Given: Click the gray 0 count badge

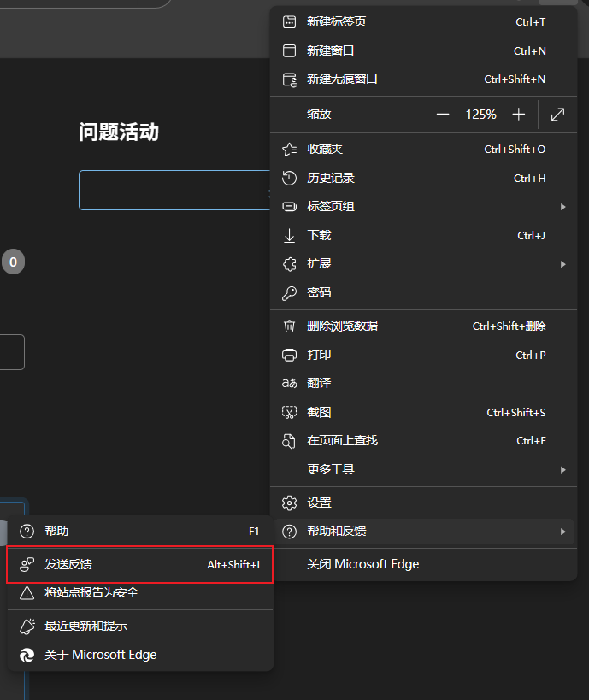Looking at the screenshot, I should tap(13, 262).
